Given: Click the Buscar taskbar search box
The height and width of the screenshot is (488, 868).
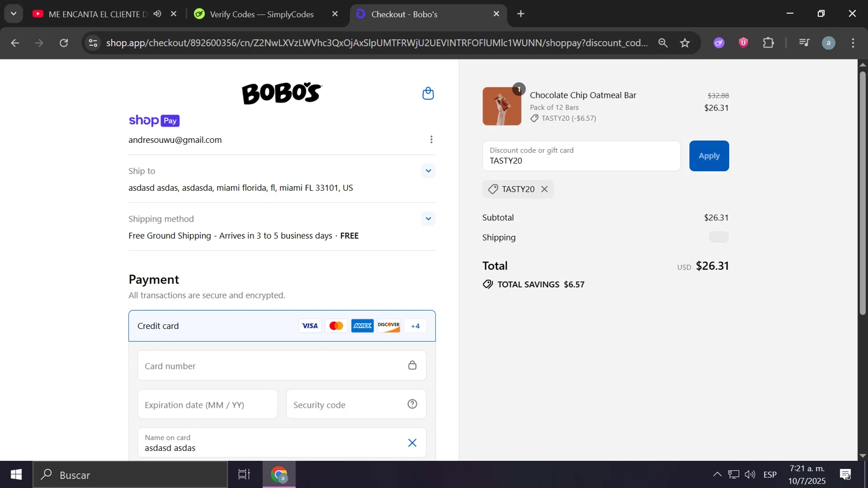Looking at the screenshot, I should point(130,475).
